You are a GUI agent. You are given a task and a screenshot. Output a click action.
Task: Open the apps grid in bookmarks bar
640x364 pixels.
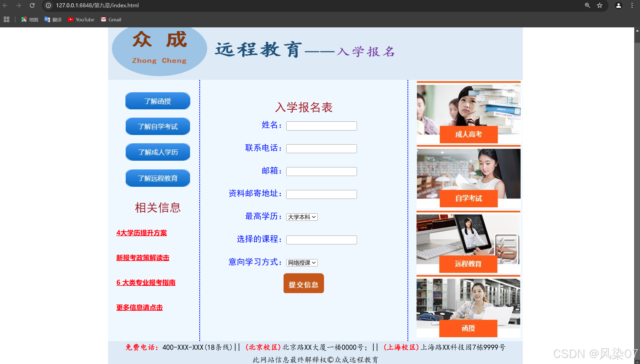(7, 19)
